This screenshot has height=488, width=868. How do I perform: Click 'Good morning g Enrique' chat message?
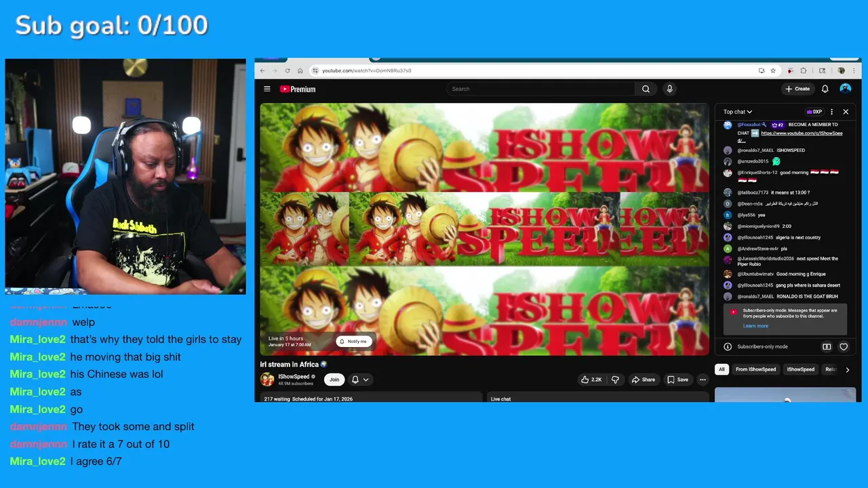[x=802, y=274]
